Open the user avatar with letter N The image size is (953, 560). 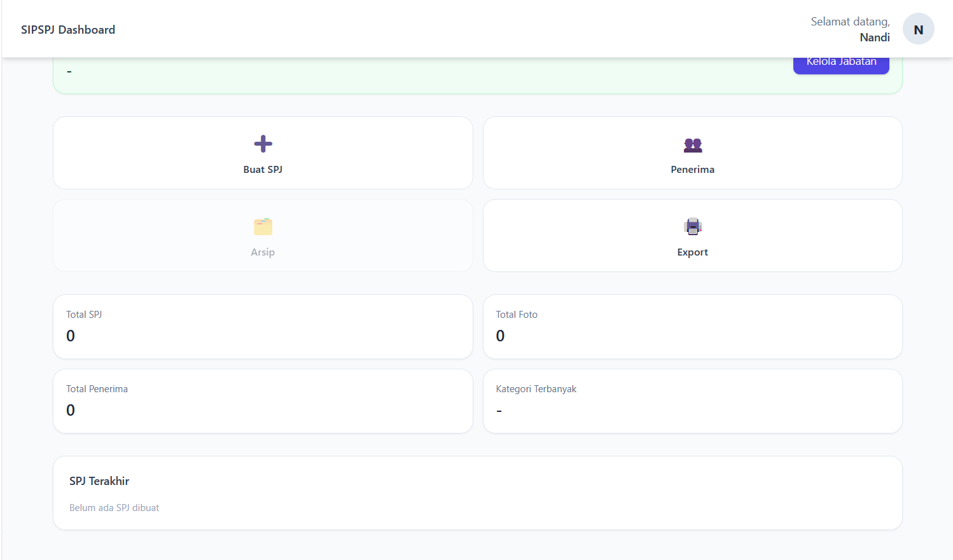point(918,29)
